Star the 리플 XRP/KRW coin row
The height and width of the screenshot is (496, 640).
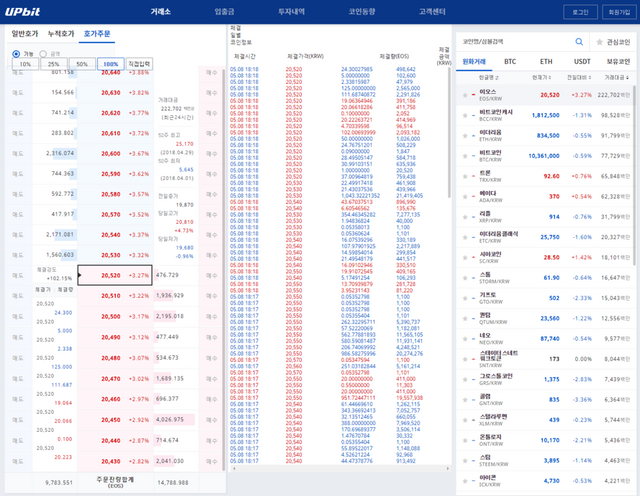click(x=465, y=217)
